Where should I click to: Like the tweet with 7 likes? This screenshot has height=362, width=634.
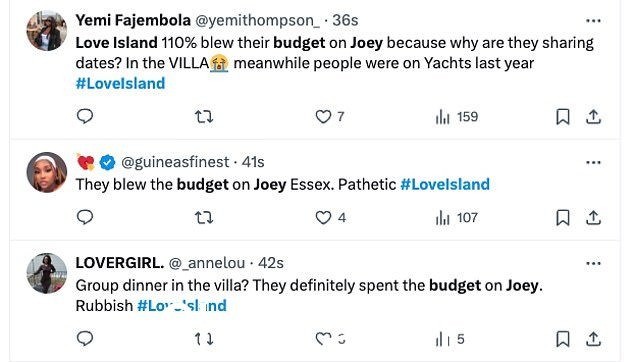tap(330, 116)
